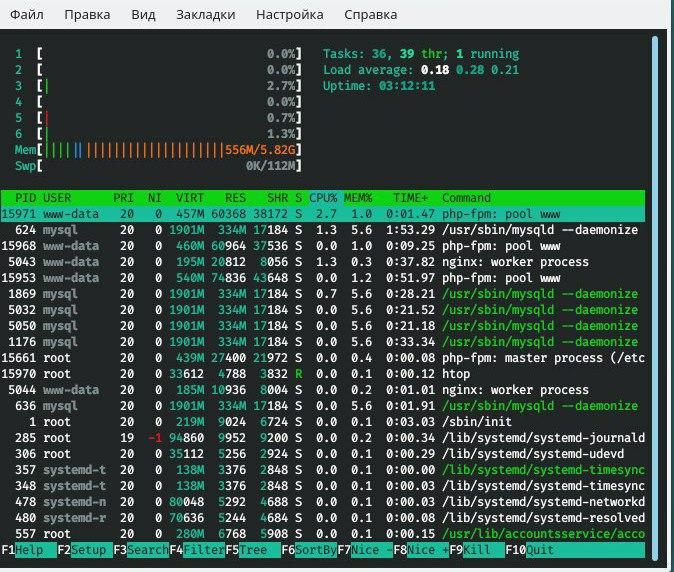Select process row PID 15971 php-fpm
The width and height of the screenshot is (674, 572).
[323, 214]
